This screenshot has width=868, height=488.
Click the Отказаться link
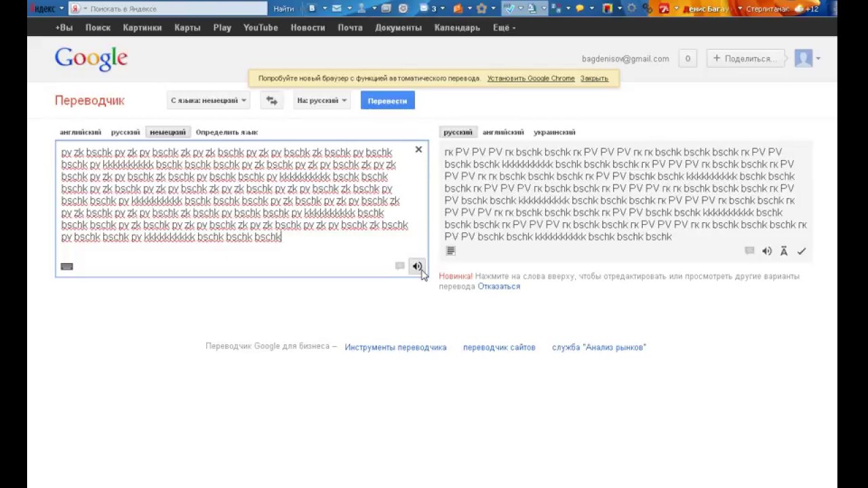tap(499, 287)
